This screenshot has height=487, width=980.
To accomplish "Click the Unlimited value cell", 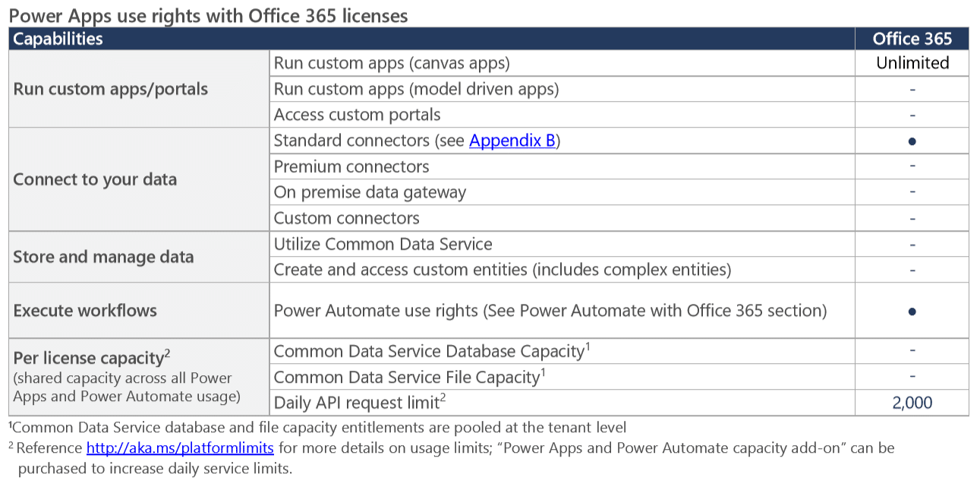I will click(x=912, y=63).
